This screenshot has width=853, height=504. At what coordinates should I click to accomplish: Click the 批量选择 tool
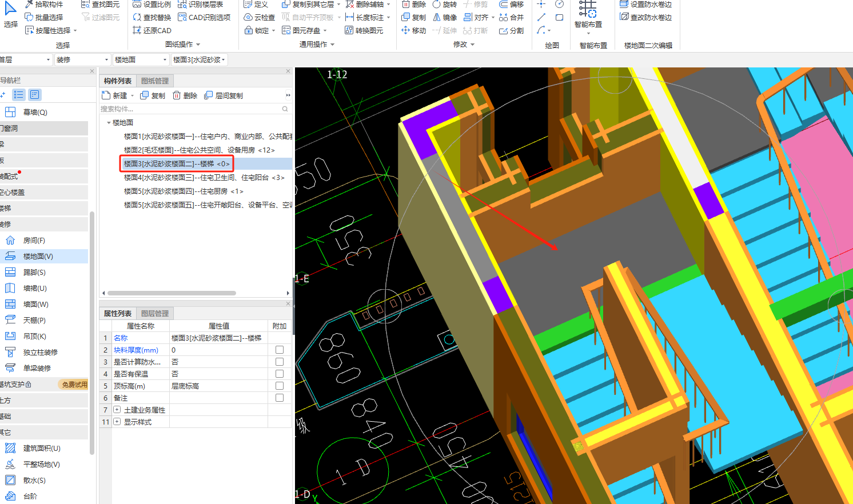click(44, 17)
